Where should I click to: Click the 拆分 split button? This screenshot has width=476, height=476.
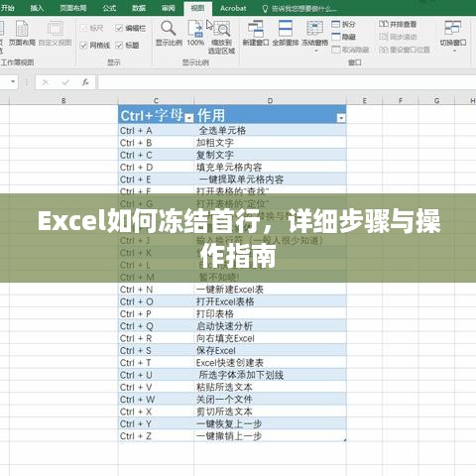[x=344, y=24]
